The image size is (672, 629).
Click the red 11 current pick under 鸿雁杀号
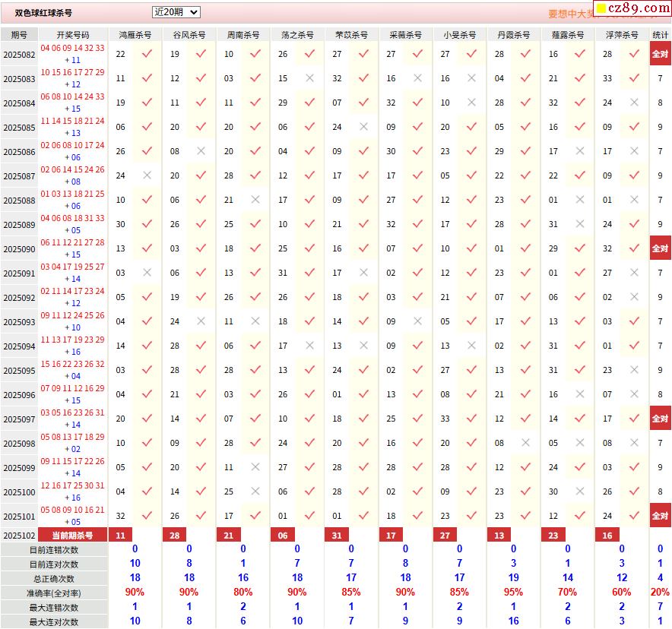pos(120,536)
